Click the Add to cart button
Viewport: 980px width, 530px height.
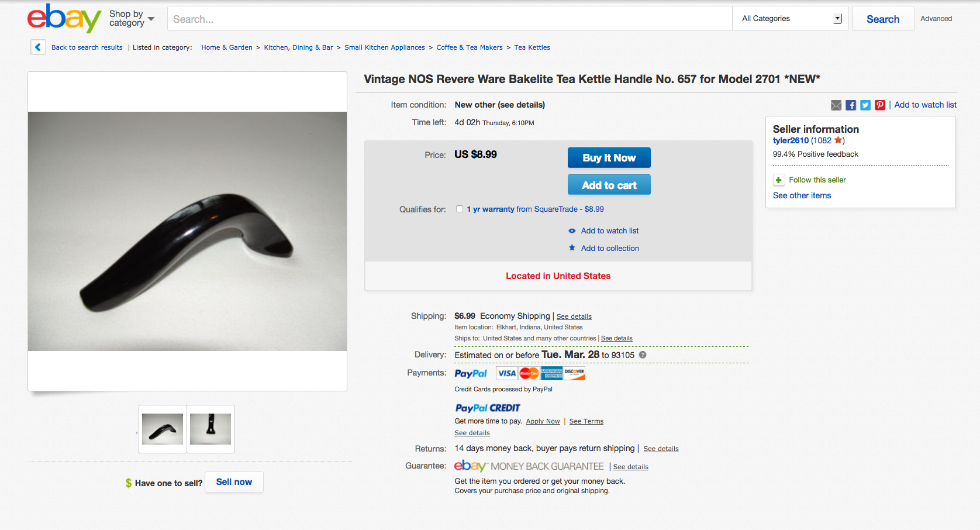pos(609,185)
